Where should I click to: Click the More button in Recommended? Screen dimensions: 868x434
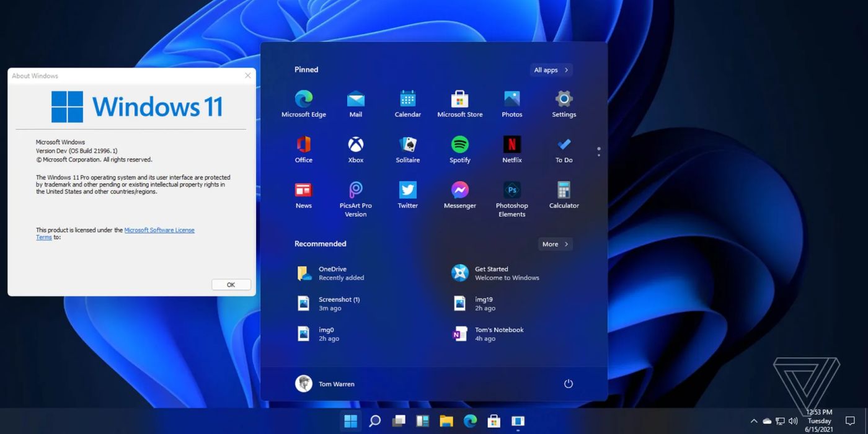pyautogui.click(x=554, y=244)
